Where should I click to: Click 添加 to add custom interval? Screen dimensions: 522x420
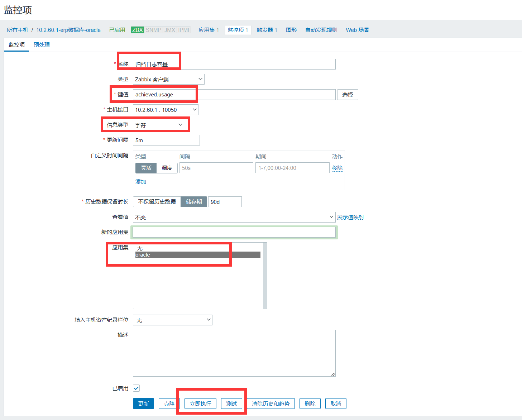[140, 181]
